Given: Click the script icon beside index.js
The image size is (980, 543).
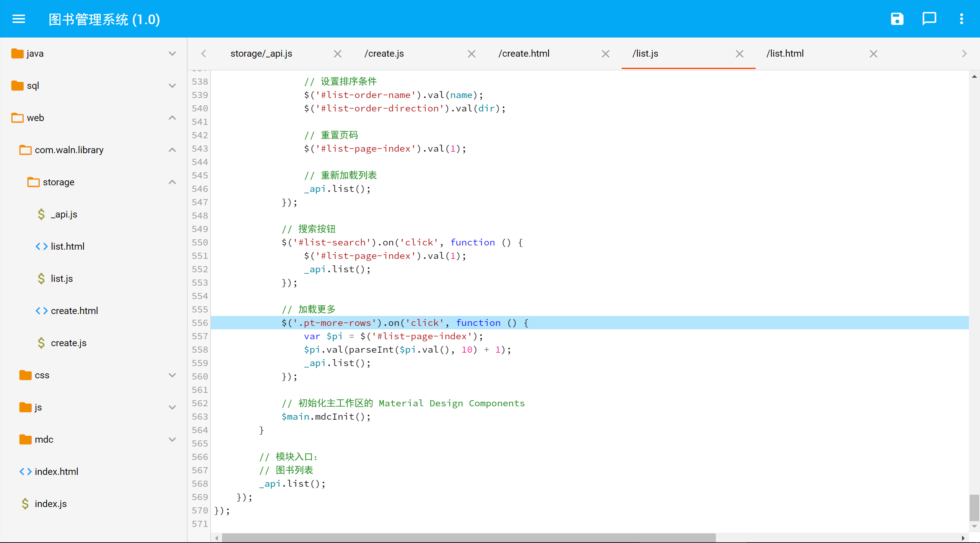Looking at the screenshot, I should (x=25, y=504).
